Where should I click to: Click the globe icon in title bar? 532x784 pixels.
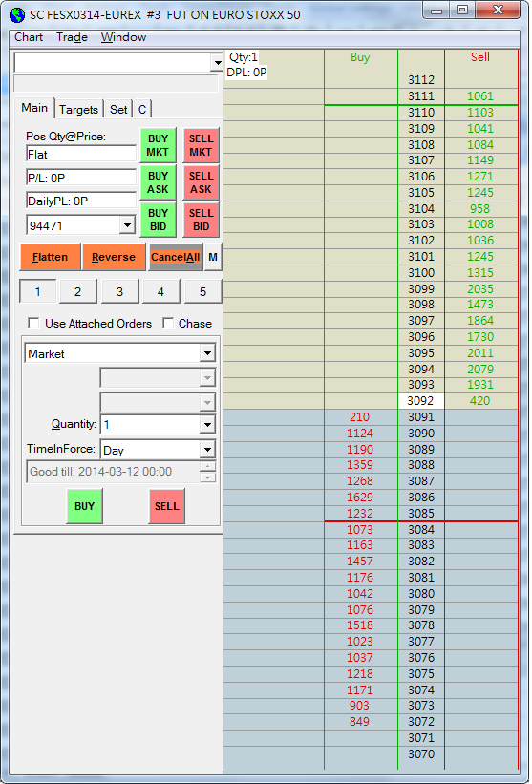[17, 14]
